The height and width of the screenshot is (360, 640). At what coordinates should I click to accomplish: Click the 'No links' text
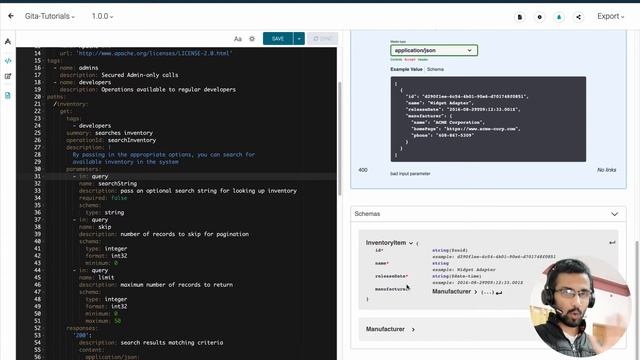[x=606, y=170]
